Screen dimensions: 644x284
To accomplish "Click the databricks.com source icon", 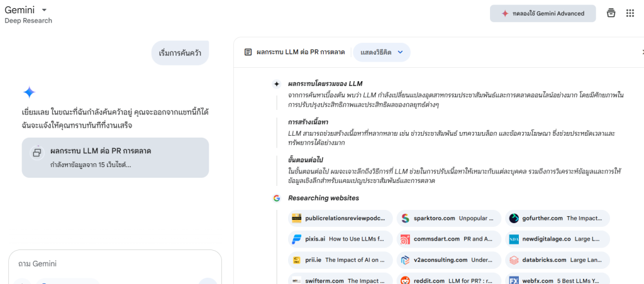I will 514,260.
